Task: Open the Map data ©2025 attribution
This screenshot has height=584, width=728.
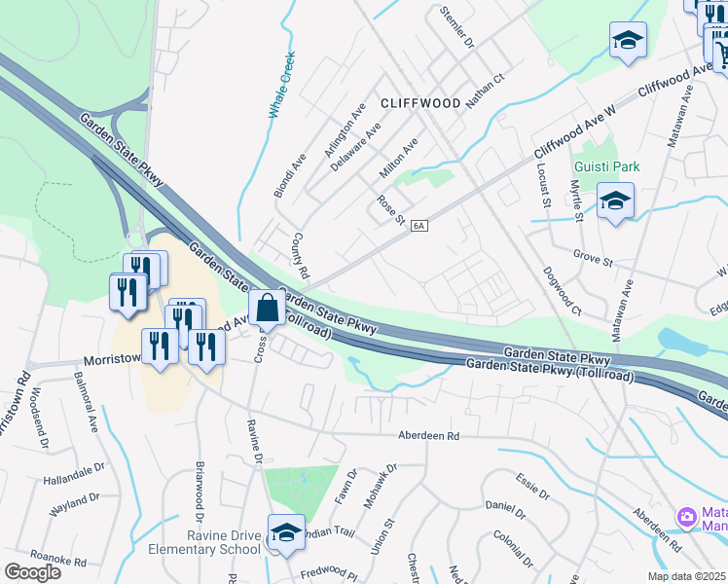Action: pos(686,576)
